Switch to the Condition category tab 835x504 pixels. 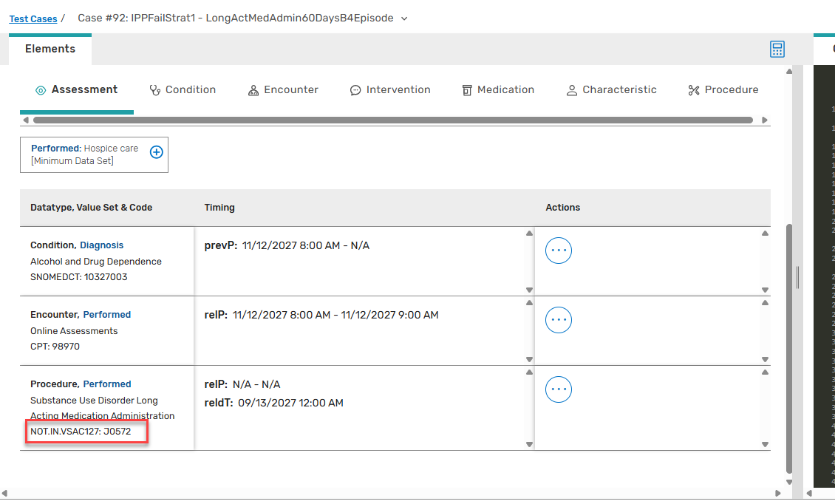point(183,90)
